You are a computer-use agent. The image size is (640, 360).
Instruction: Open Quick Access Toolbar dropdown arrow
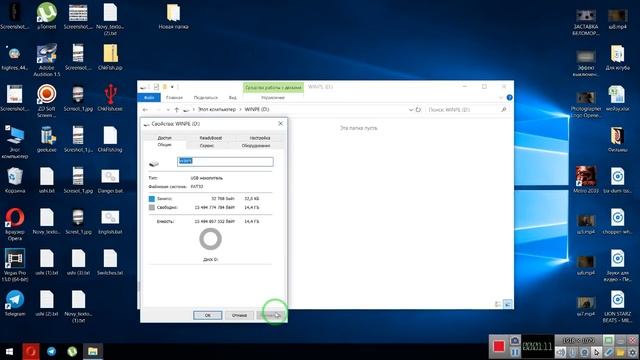pyautogui.click(x=172, y=87)
